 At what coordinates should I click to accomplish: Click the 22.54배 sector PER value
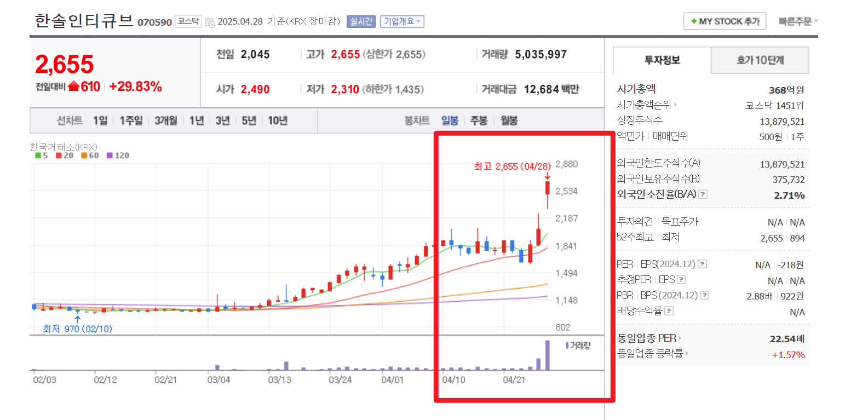787,339
